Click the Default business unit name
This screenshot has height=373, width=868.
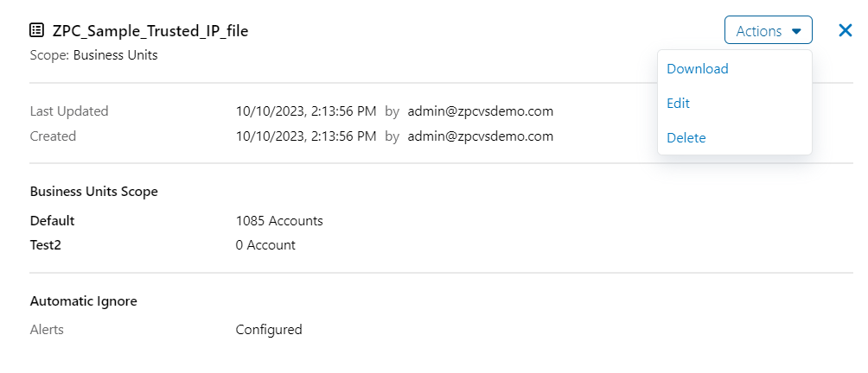coord(52,220)
